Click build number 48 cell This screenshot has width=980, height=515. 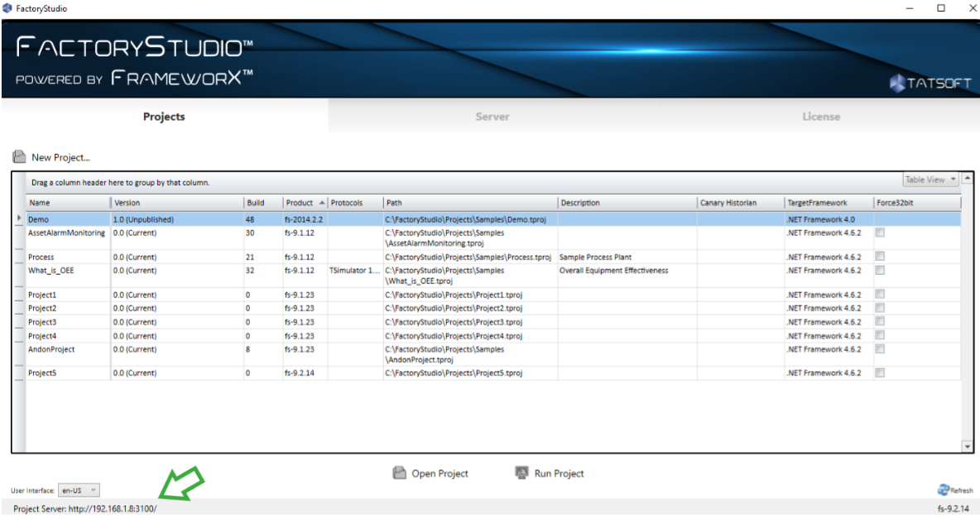[x=263, y=219]
